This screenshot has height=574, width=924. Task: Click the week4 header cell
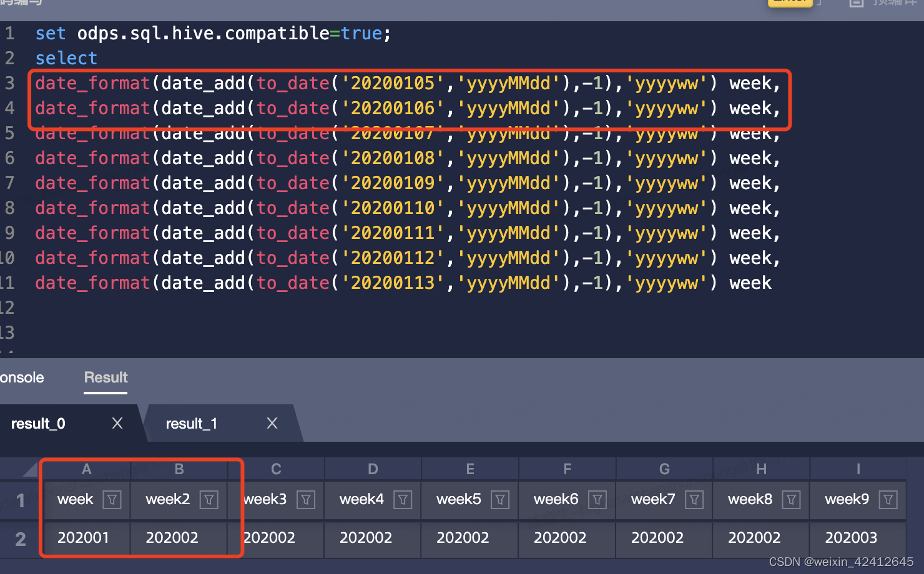tap(373, 500)
